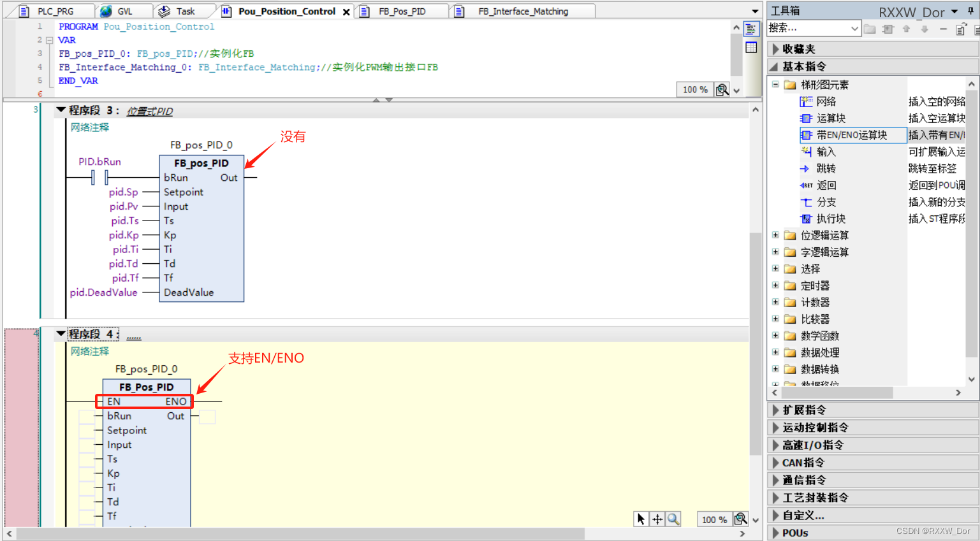Toggle the arrow selection tool on
980x541 pixels.
(x=642, y=519)
